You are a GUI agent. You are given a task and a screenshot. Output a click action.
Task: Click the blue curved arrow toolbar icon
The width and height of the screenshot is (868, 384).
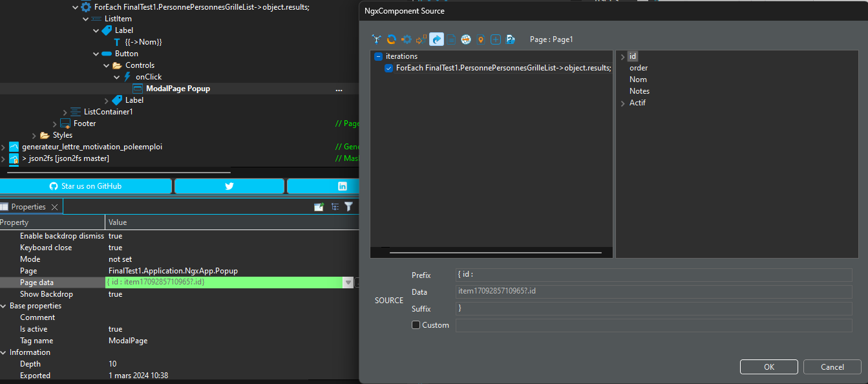click(436, 39)
